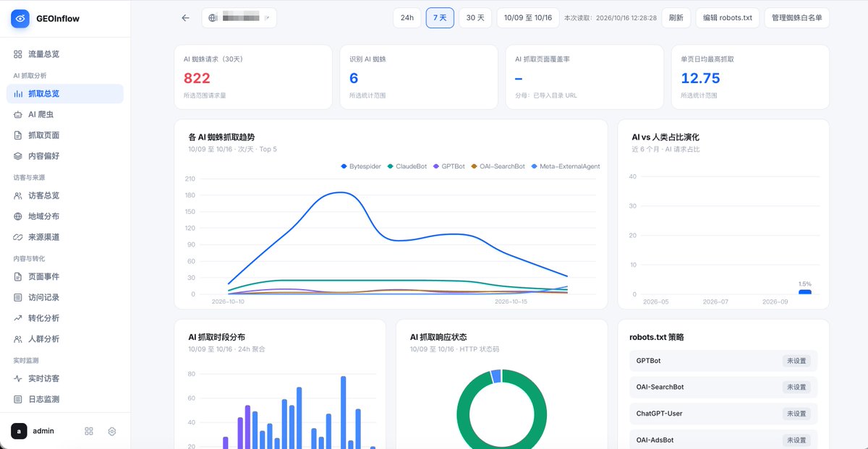Open 抓取总览 in the sidebar menu
The height and width of the screenshot is (449, 868).
point(65,94)
